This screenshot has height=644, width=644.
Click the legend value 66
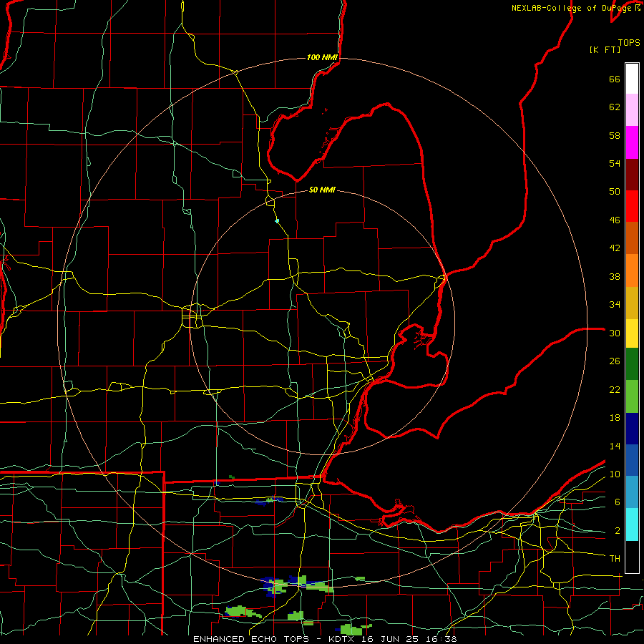pyautogui.click(x=615, y=79)
